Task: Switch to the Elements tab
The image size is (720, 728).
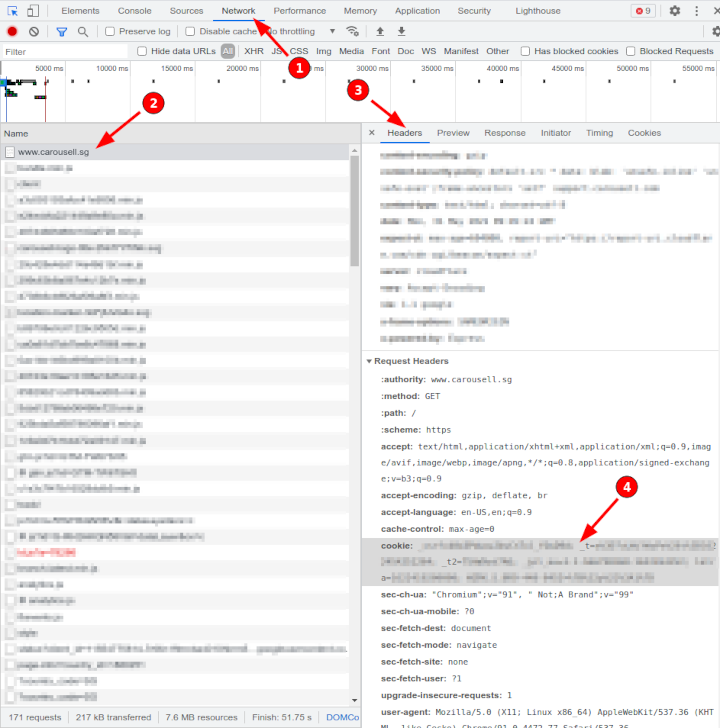Action: [x=80, y=11]
